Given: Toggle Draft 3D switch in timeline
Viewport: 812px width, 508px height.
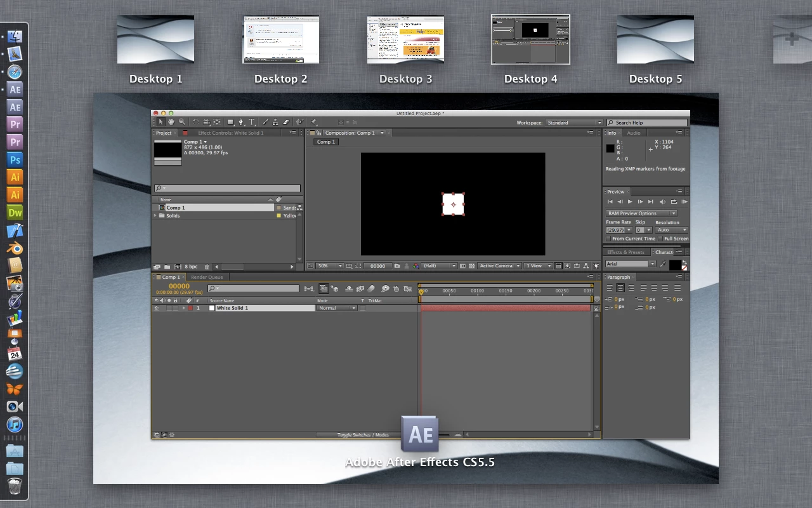Looking at the screenshot, I should pos(334,289).
